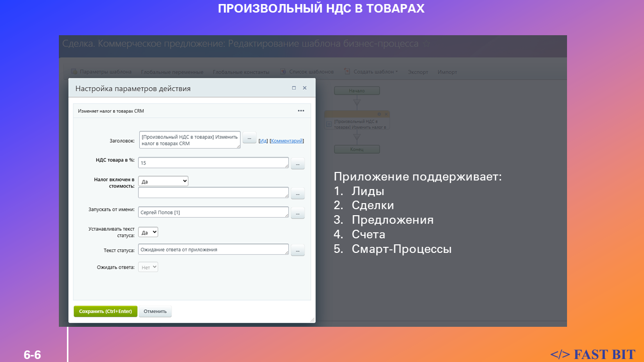Click the Комментарий link
644x362 pixels.
287,141
